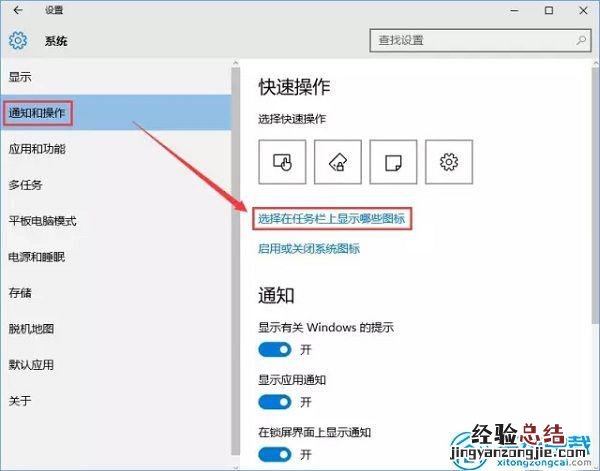
Task: Click 启用或关闭系统图标 link
Action: [309, 249]
